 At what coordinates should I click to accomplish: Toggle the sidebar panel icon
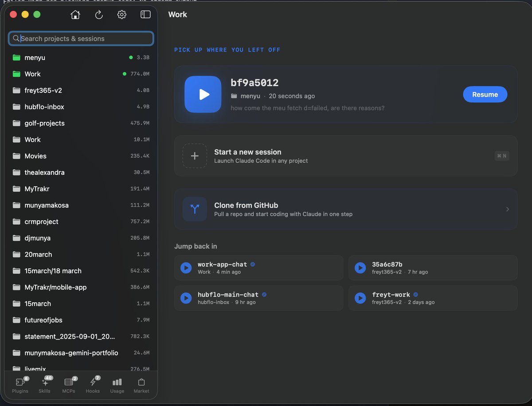coord(145,15)
